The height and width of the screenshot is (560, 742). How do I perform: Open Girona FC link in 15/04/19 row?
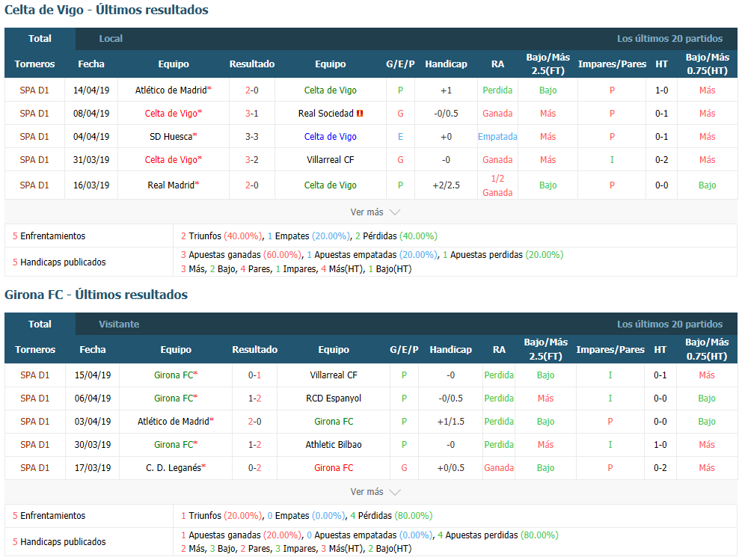coord(174,375)
